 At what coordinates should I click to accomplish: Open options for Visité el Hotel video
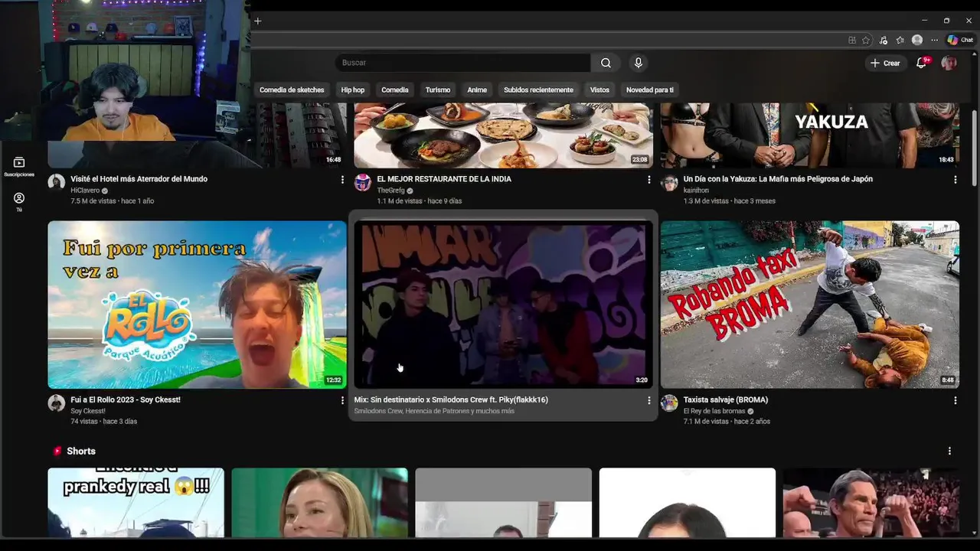[x=342, y=179]
